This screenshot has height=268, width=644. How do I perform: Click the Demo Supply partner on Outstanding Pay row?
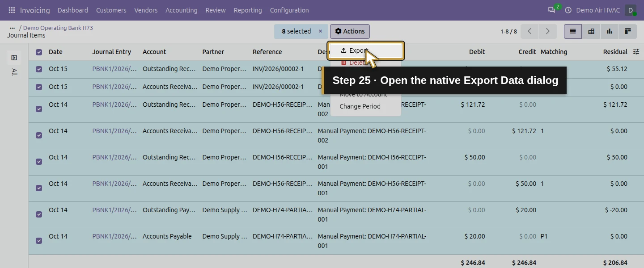coord(225,210)
